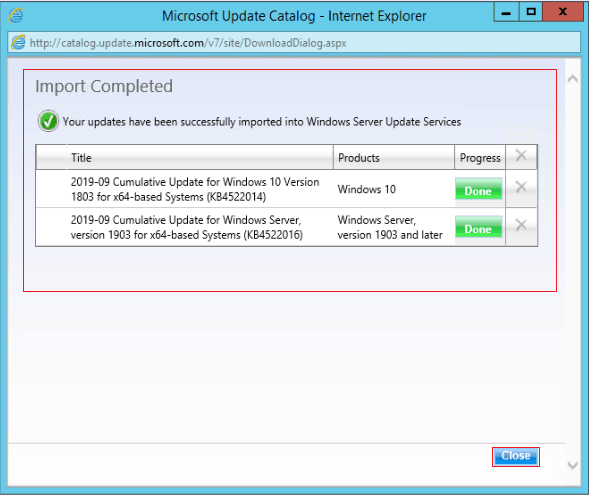The width and height of the screenshot is (589, 497).
Task: Click the Close button in the dialog
Action: [x=516, y=456]
